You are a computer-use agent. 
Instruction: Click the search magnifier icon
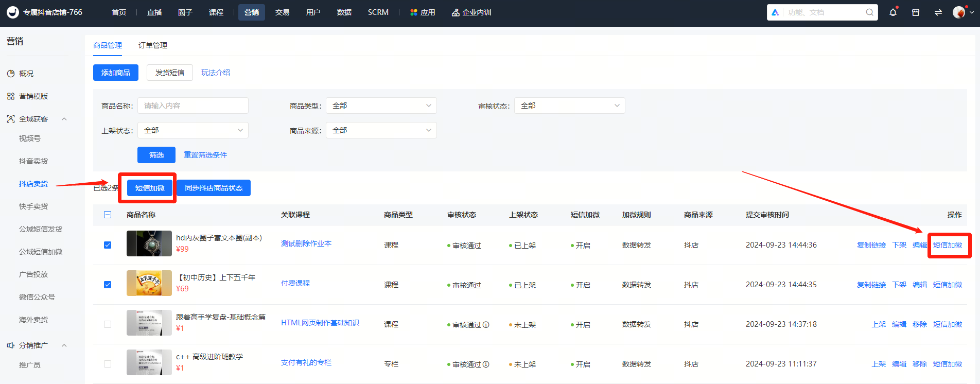point(869,12)
